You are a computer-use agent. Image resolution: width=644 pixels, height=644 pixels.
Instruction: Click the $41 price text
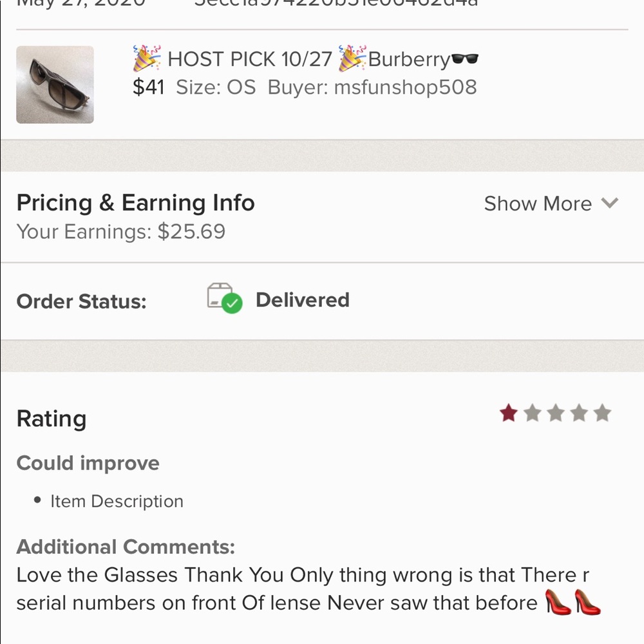(x=149, y=87)
